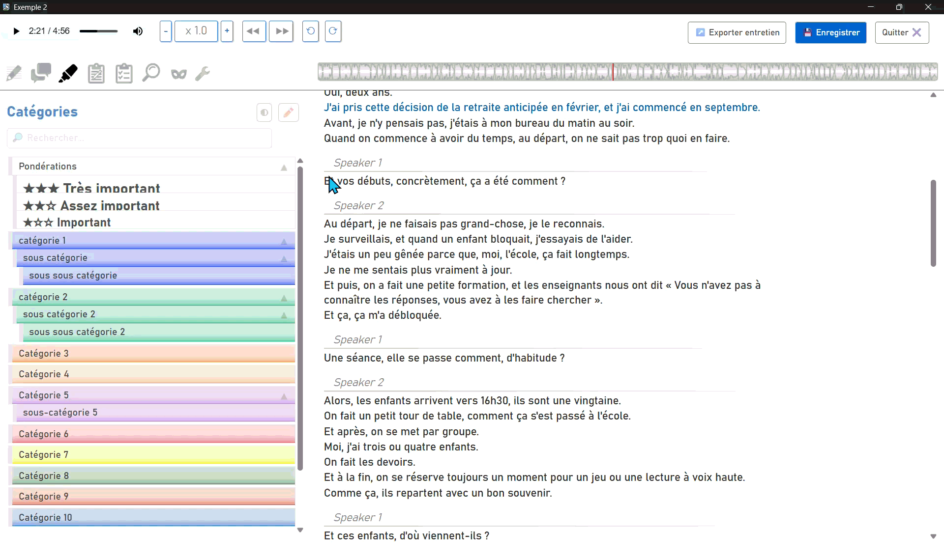The height and width of the screenshot is (560, 944).
Task: Select the highlighter marker tool
Action: [x=68, y=74]
